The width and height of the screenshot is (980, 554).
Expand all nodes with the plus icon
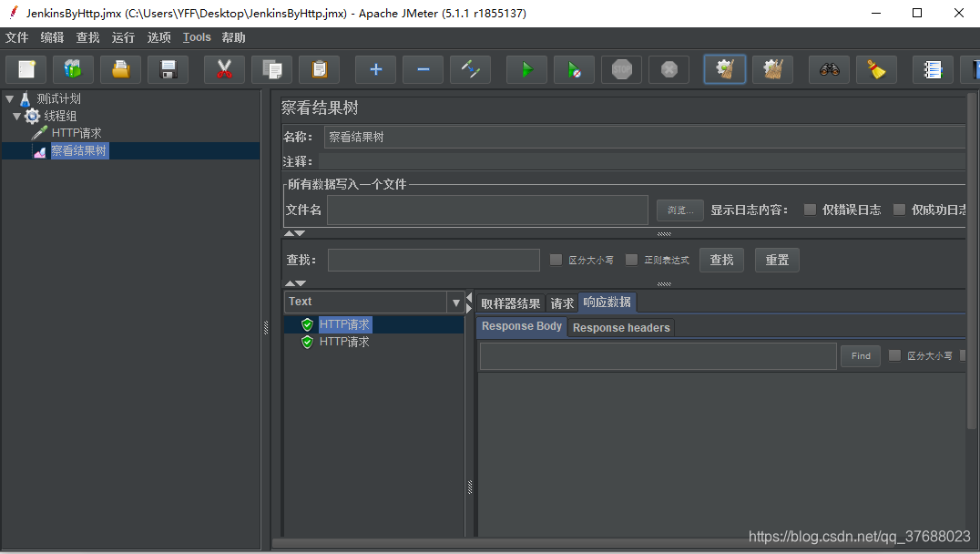[x=375, y=69]
